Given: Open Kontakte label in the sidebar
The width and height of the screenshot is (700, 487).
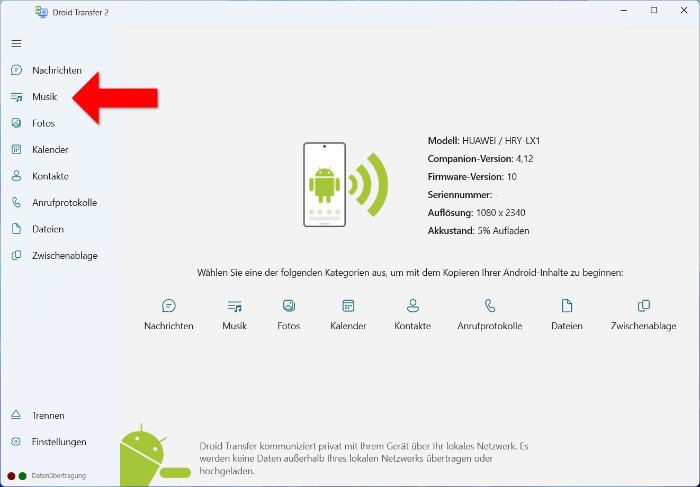Looking at the screenshot, I should [x=50, y=176].
